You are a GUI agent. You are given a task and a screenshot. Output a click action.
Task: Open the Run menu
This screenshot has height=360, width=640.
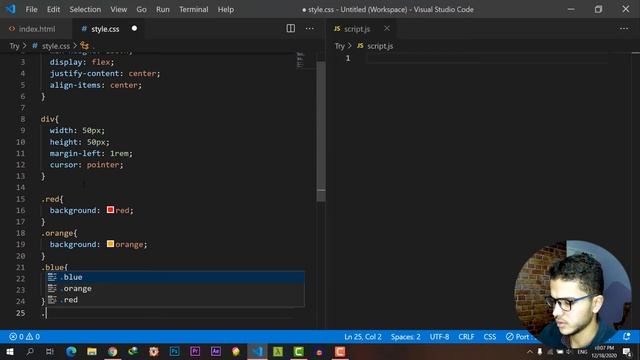(x=162, y=9)
